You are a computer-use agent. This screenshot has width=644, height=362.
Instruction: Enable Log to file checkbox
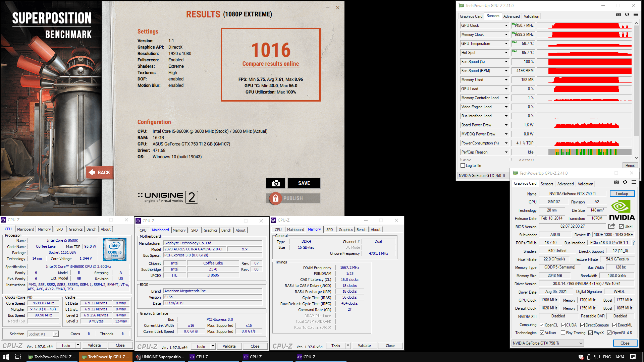[x=463, y=166]
